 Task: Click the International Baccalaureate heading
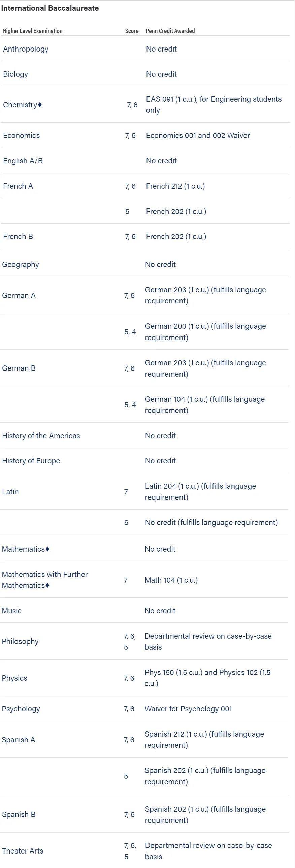tap(50, 8)
